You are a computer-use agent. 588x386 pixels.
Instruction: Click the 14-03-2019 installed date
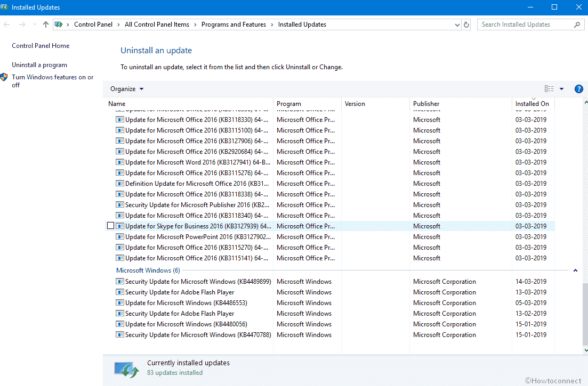(530, 282)
